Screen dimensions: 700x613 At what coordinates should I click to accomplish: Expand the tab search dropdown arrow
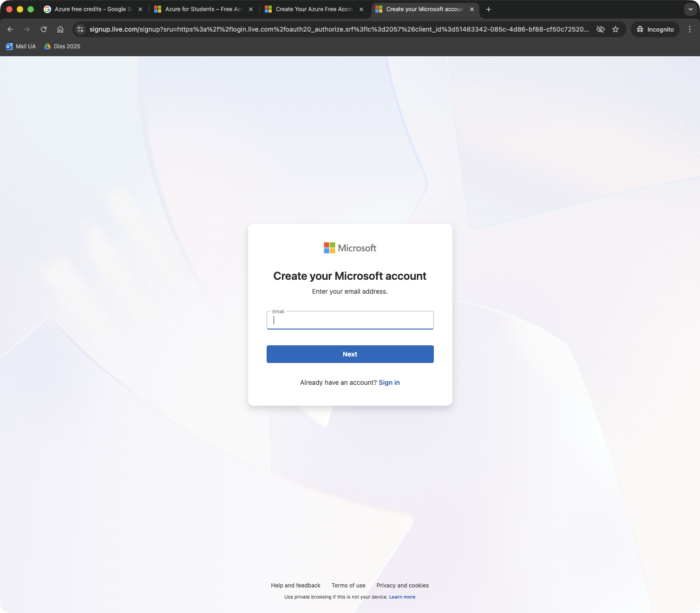pos(690,9)
